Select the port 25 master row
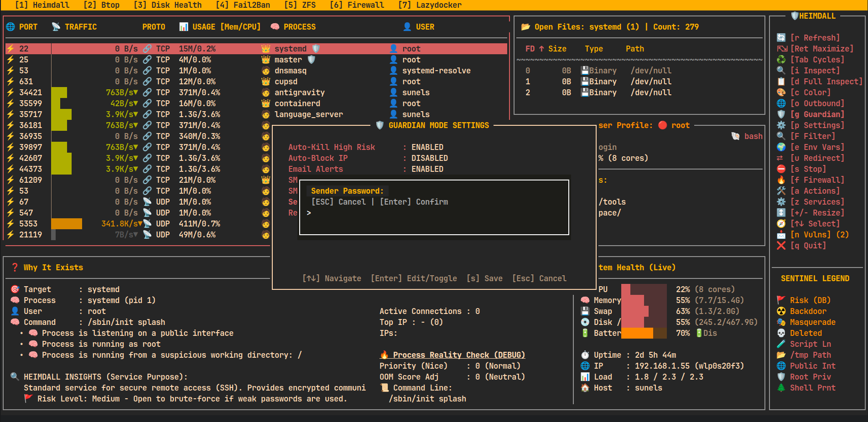The image size is (868, 422). coord(256,60)
